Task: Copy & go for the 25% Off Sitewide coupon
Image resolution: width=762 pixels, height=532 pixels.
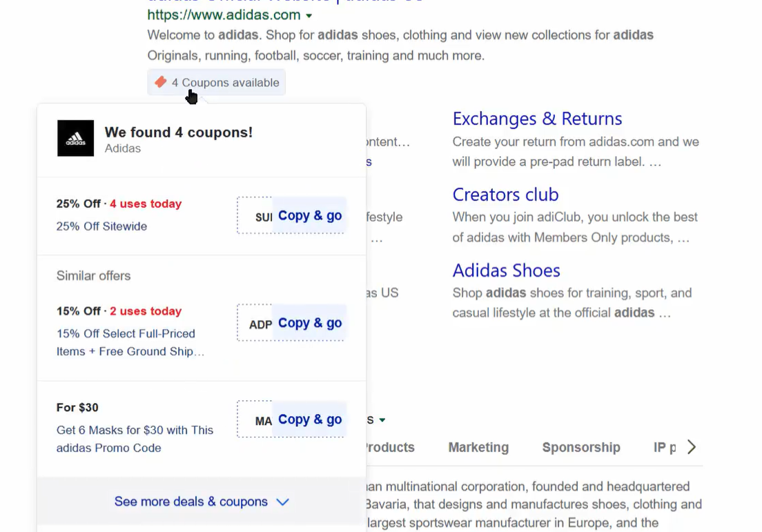Action: tap(309, 215)
